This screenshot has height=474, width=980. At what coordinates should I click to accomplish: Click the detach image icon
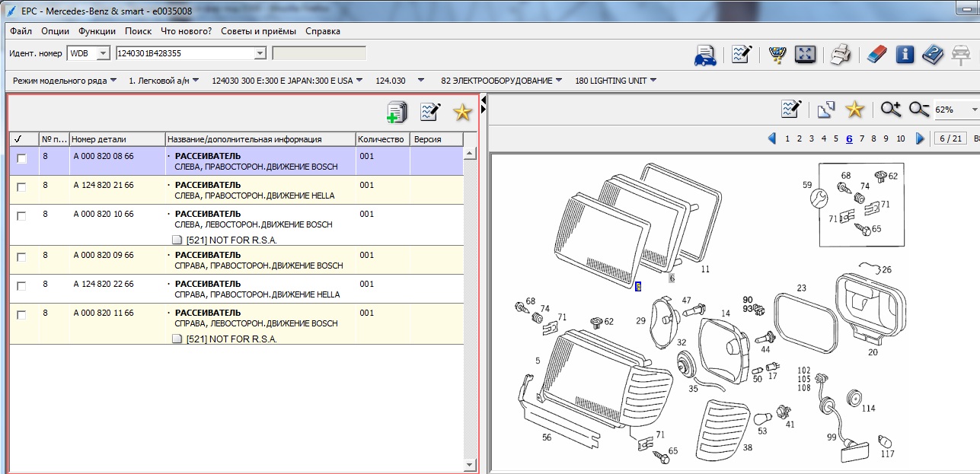826,110
